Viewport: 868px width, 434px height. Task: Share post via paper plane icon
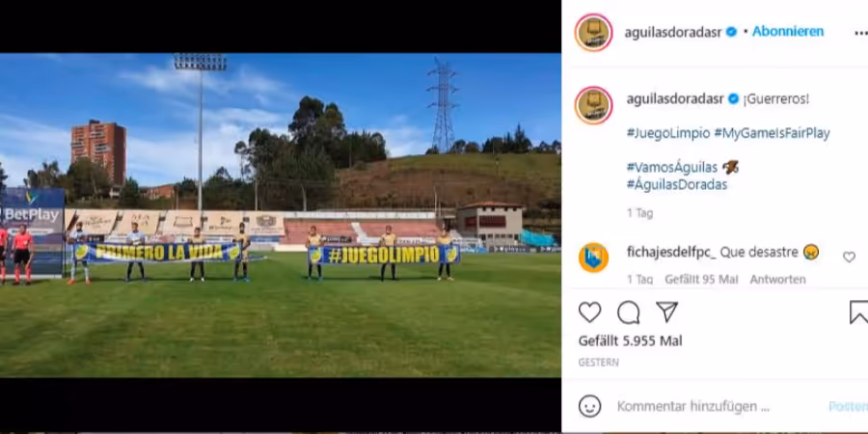[x=667, y=312]
